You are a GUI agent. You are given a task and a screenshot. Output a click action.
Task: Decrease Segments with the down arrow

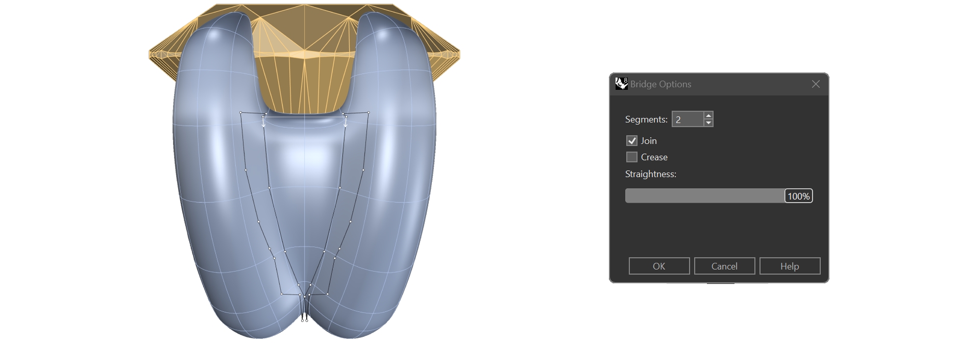(708, 123)
